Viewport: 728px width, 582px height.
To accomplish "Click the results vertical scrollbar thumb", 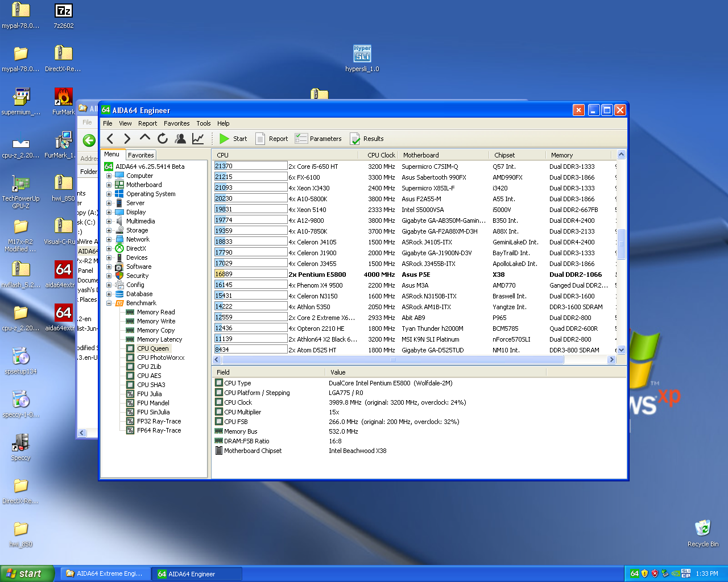I will pyautogui.click(x=621, y=244).
